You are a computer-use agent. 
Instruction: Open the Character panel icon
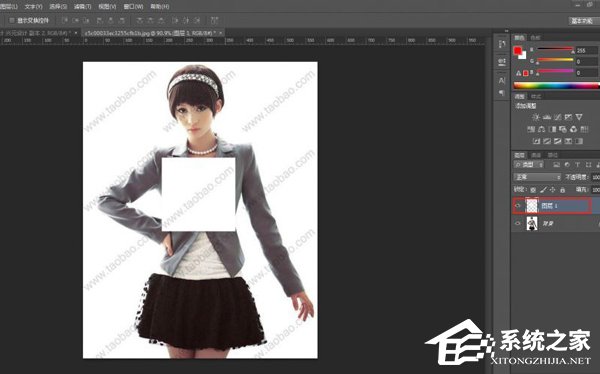(502, 81)
